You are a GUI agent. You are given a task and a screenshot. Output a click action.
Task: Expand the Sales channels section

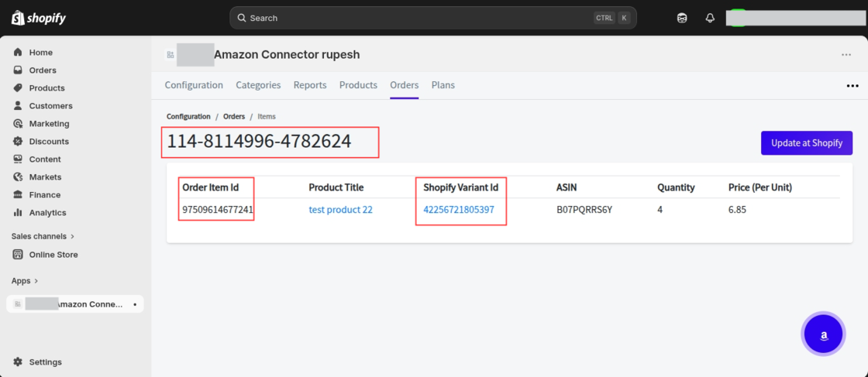click(43, 236)
